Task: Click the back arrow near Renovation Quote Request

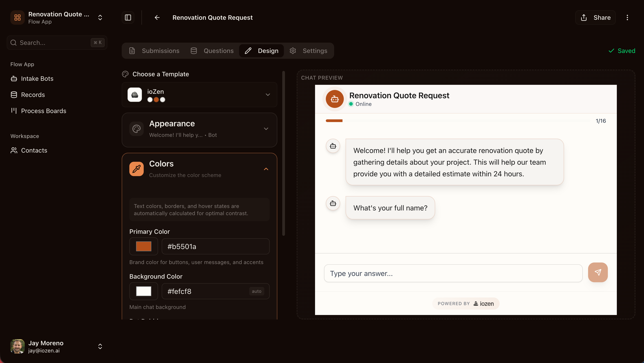Action: 157,17
